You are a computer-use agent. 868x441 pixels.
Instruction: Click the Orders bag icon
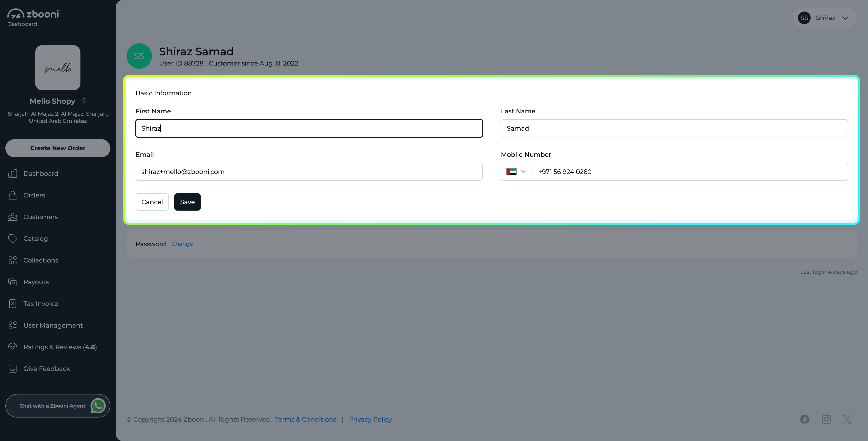tap(13, 195)
